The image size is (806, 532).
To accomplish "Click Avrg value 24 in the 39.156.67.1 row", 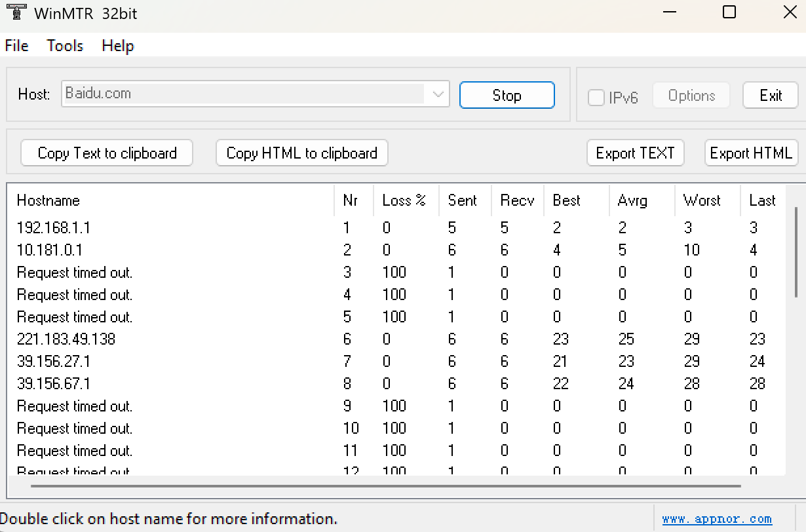I will pos(626,384).
